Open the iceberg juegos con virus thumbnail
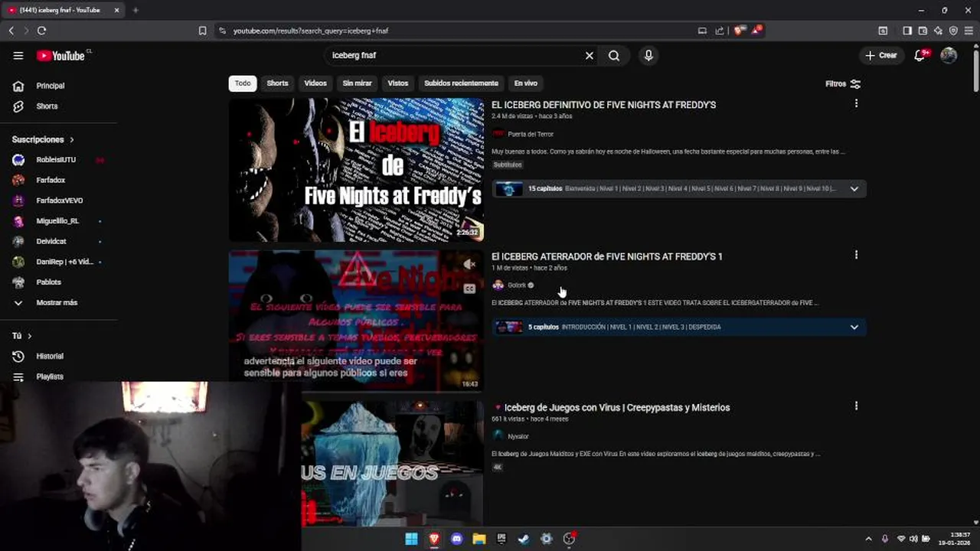This screenshot has height=551, width=980. [x=392, y=464]
